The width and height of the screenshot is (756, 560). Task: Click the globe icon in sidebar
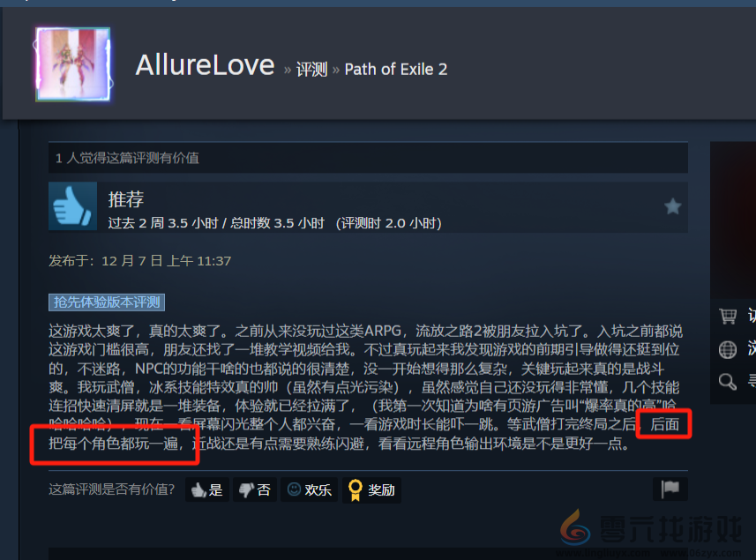pyautogui.click(x=728, y=349)
